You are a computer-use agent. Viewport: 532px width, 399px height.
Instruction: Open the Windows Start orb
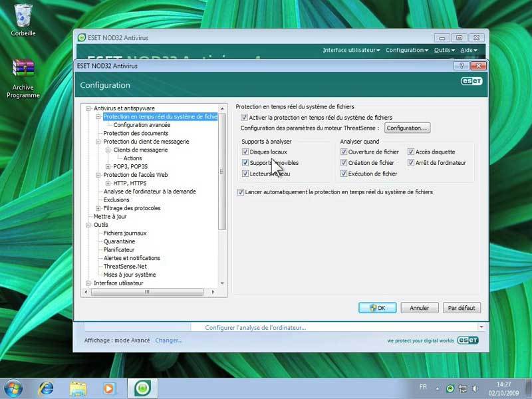tap(13, 388)
